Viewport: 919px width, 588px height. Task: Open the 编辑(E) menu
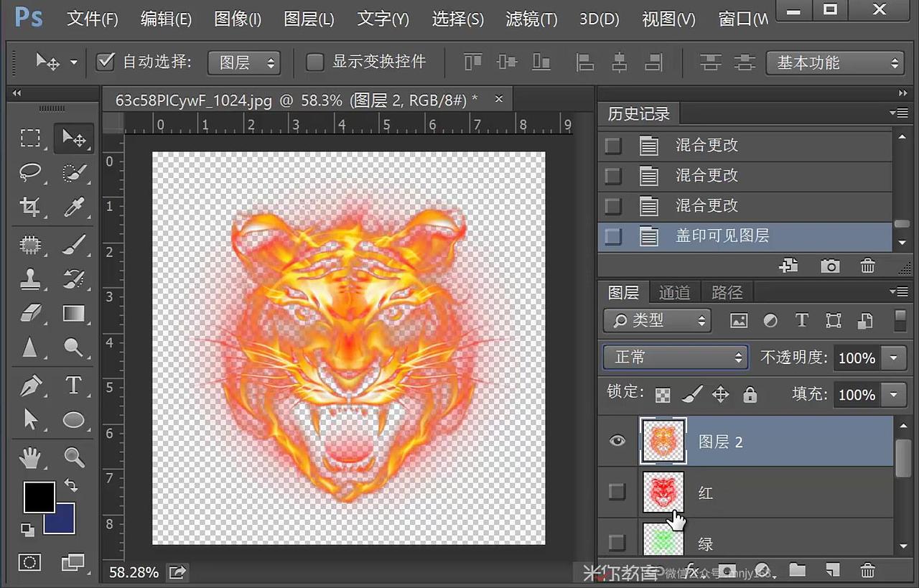(x=167, y=19)
